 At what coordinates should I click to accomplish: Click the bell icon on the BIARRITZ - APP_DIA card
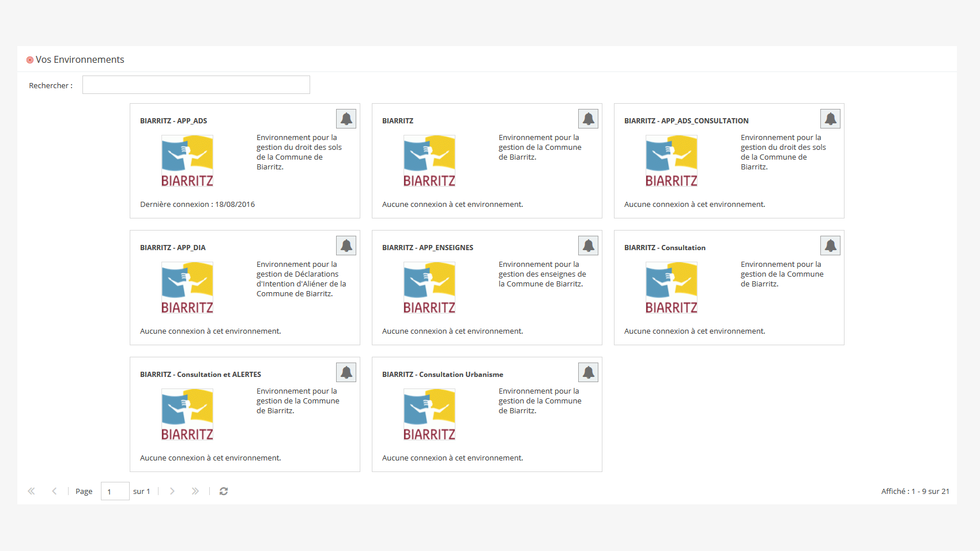(346, 246)
